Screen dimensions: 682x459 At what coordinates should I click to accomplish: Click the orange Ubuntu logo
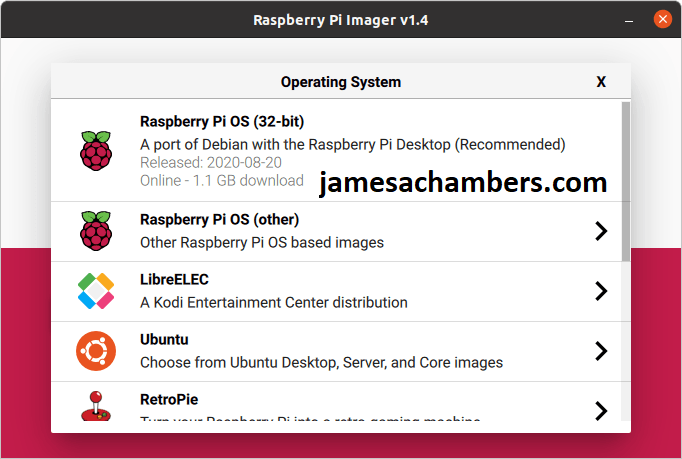[x=96, y=351]
